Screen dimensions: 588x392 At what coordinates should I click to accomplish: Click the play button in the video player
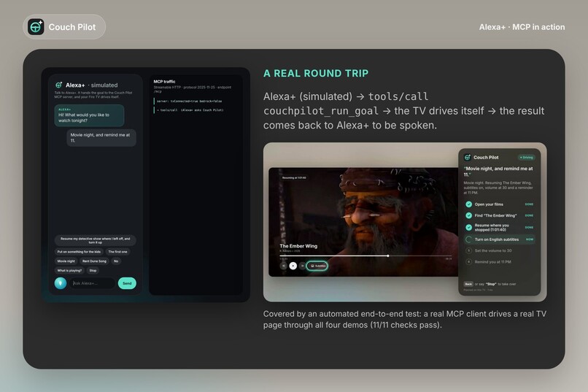point(293,266)
